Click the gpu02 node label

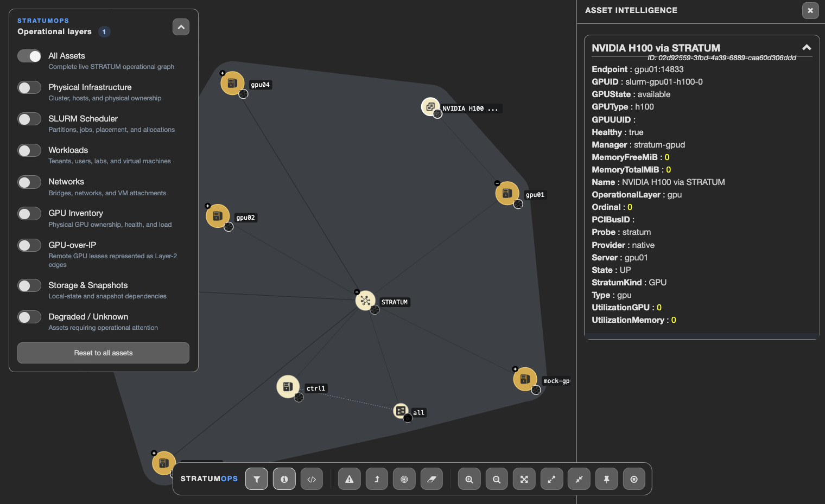(x=246, y=218)
